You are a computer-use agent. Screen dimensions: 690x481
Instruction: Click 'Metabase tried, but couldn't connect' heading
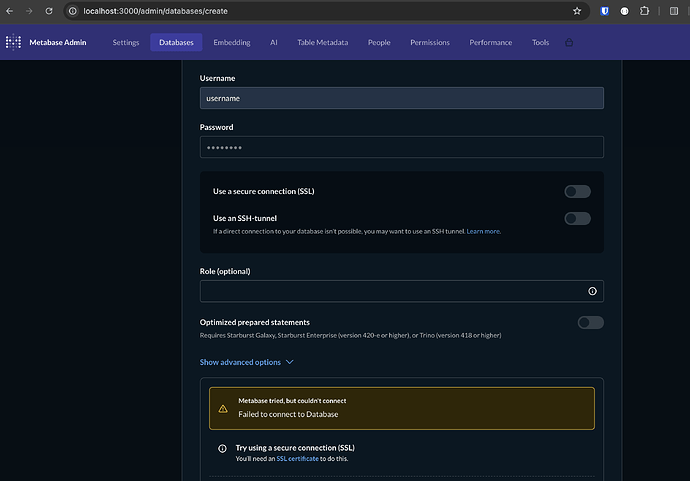(292, 400)
